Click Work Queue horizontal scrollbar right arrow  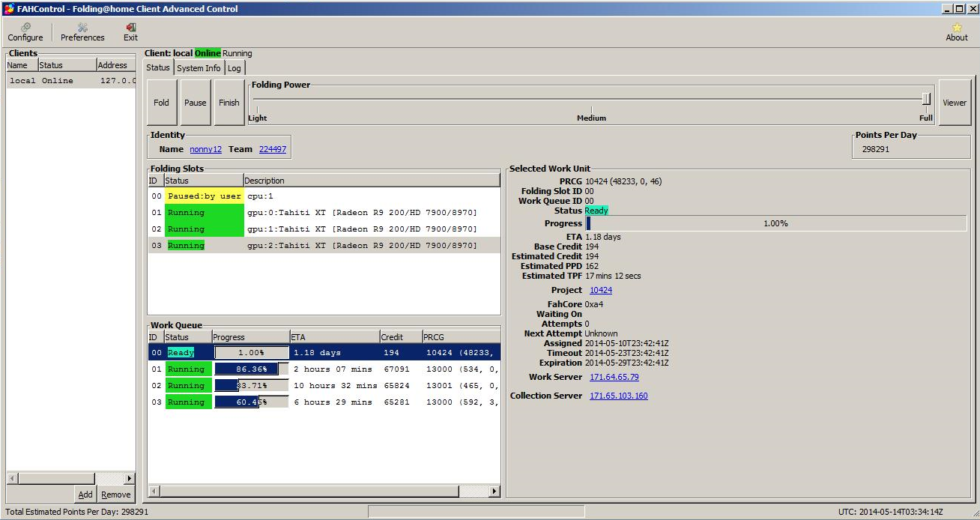[494, 492]
